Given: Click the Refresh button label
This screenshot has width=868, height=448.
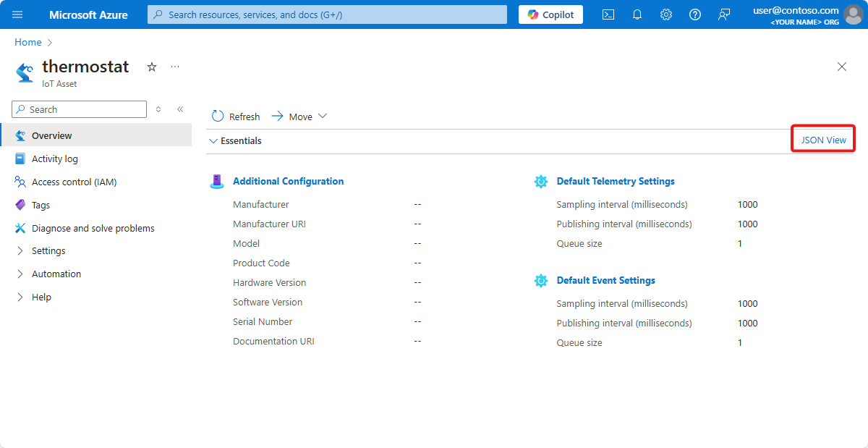Looking at the screenshot, I should 244,117.
